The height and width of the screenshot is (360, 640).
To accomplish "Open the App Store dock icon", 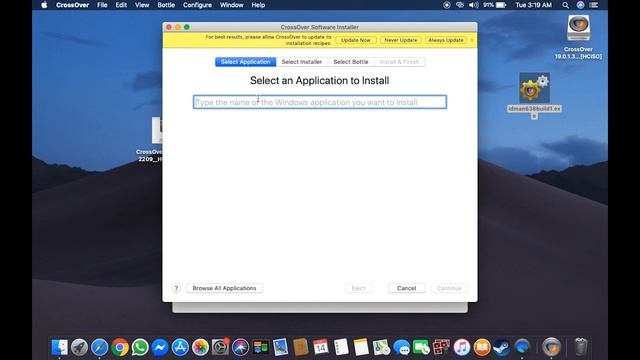I will (180, 347).
